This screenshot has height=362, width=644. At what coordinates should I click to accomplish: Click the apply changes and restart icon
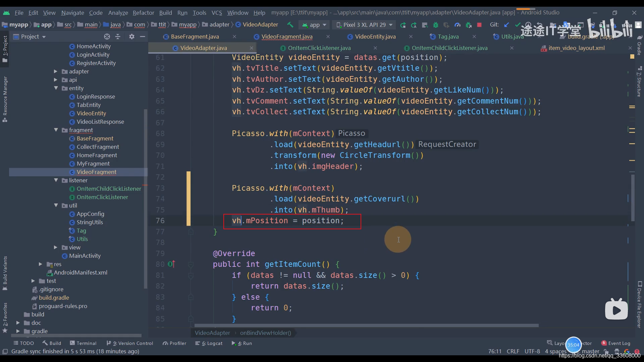[x=414, y=25]
